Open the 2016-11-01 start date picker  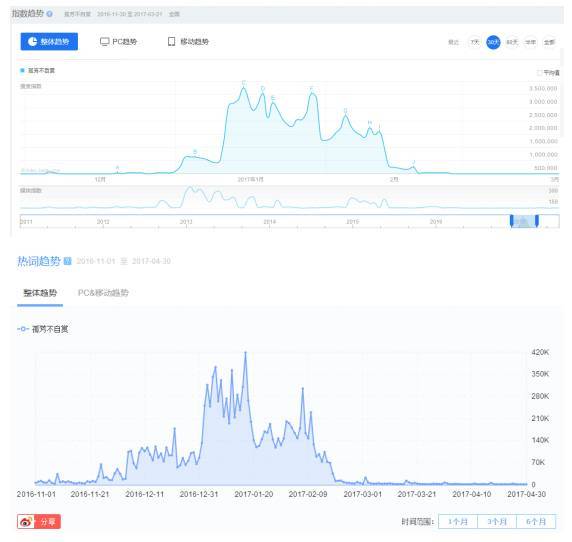click(96, 261)
